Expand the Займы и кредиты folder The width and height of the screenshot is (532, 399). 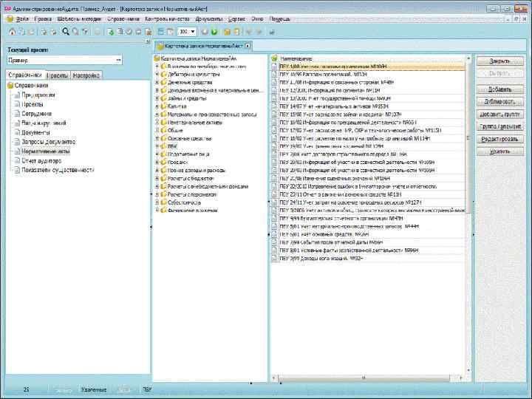(157, 99)
